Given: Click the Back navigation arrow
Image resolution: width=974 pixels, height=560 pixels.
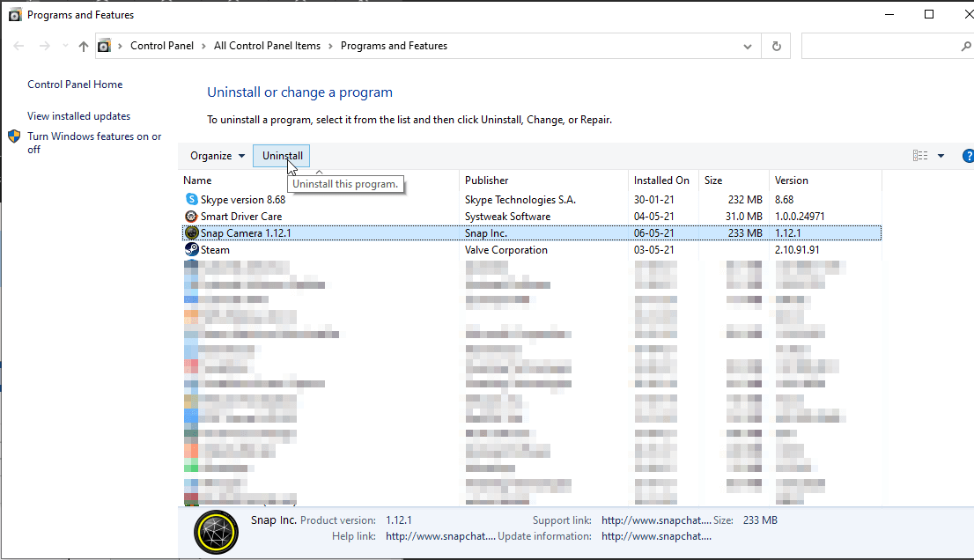Looking at the screenshot, I should 20,47.
